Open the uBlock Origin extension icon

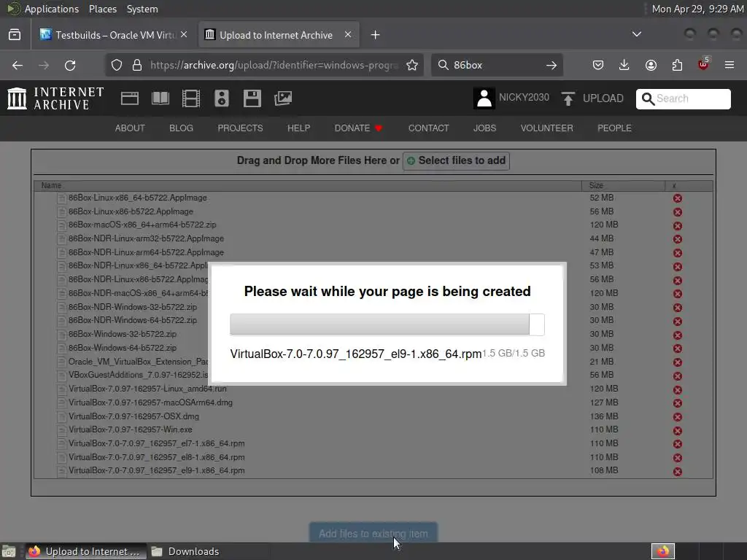pos(703,64)
